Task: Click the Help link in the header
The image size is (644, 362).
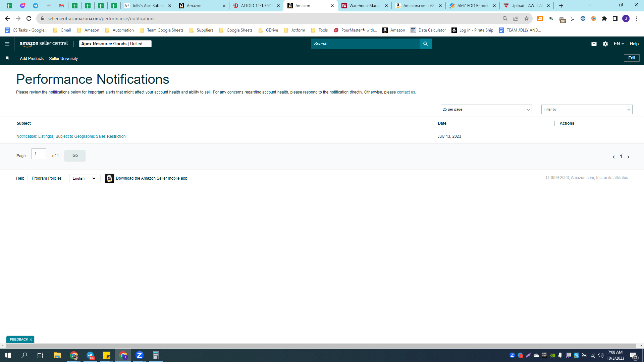Action: click(x=634, y=44)
